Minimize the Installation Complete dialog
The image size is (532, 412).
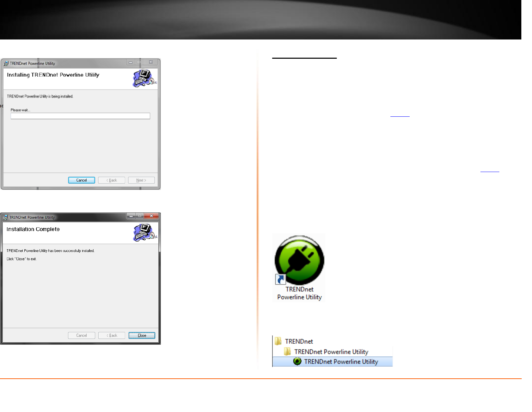131,216
